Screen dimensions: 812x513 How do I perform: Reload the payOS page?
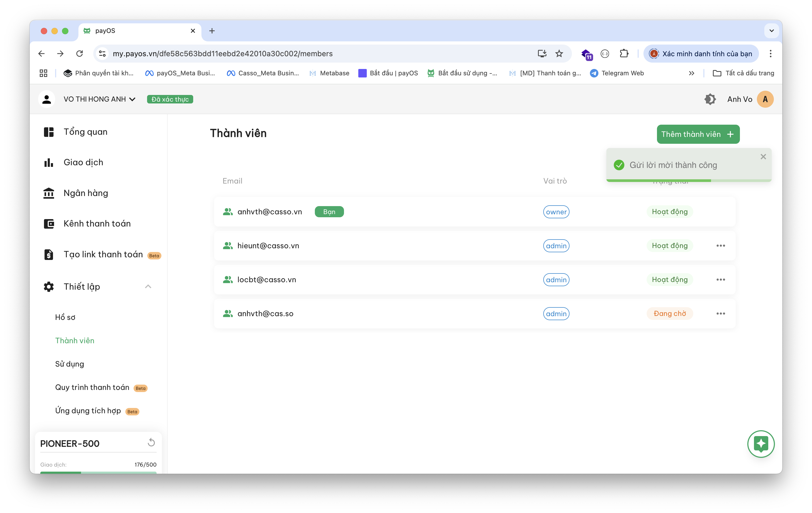(x=80, y=54)
